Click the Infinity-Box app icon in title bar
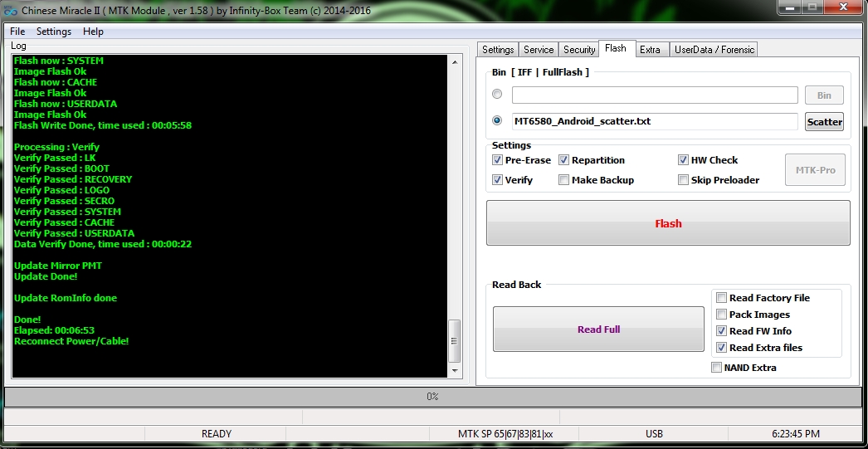868x449 pixels. click(x=11, y=10)
